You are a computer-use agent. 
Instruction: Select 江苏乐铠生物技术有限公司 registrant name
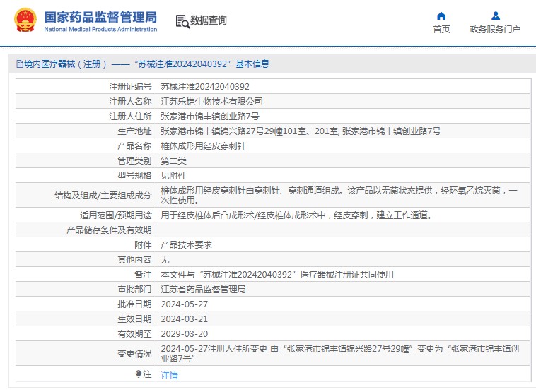211,102
